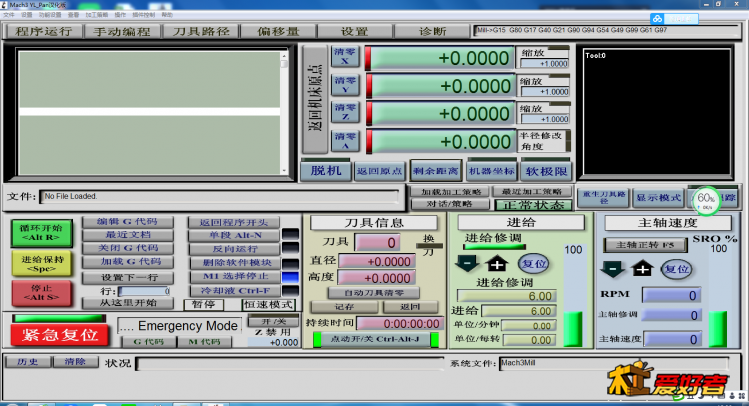The image size is (749, 406).
Task: Click 停止 Alt S stop button
Action: [42, 293]
